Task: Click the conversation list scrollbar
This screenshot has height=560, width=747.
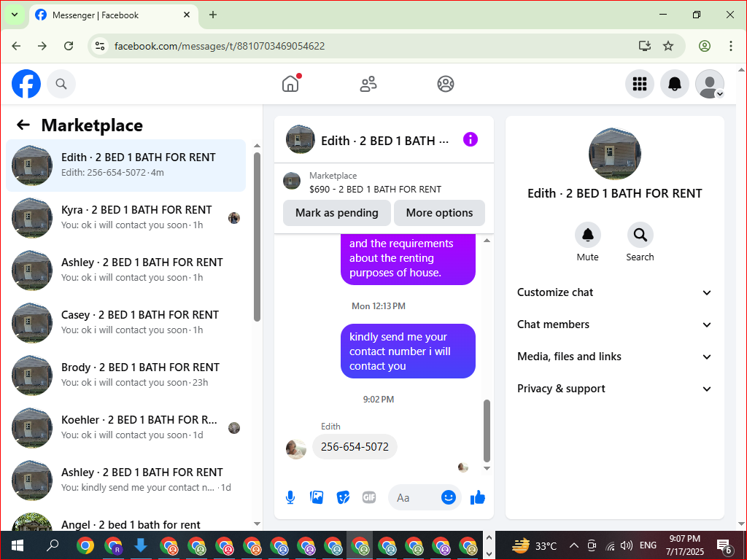Action: pos(258,237)
